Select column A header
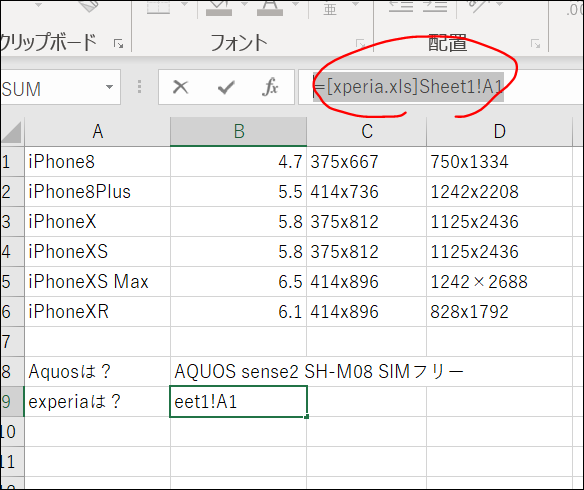Screen dimensions: 584x490 pos(98,131)
